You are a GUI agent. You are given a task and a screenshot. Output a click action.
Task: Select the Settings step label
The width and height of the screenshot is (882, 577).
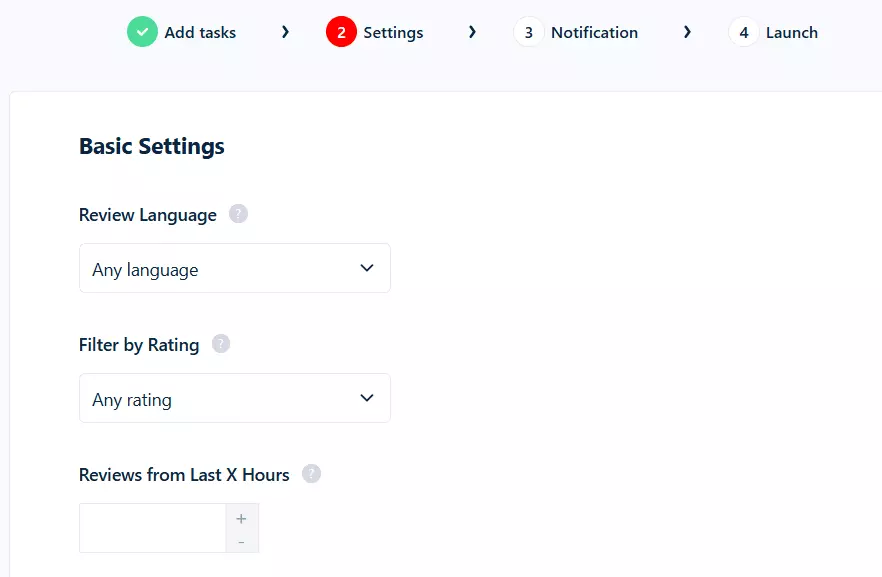(x=393, y=32)
